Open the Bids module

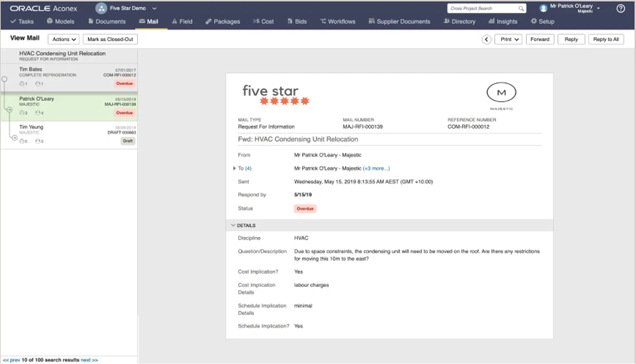(x=297, y=21)
